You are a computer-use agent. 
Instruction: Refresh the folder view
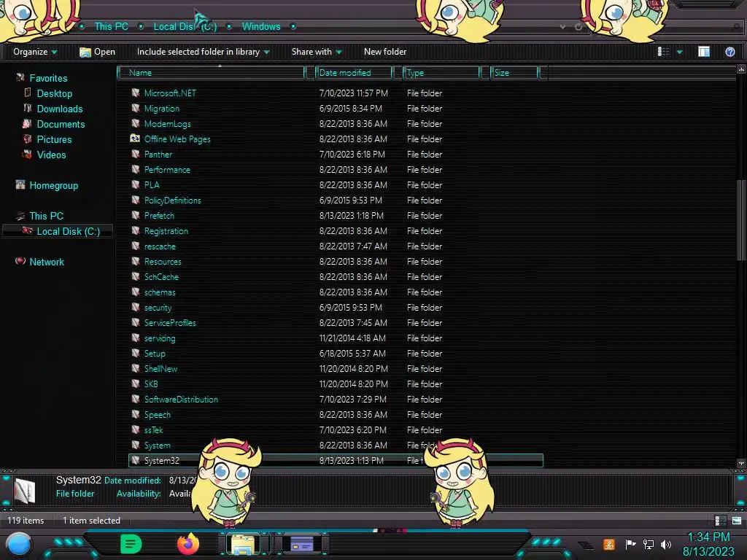[x=578, y=27]
